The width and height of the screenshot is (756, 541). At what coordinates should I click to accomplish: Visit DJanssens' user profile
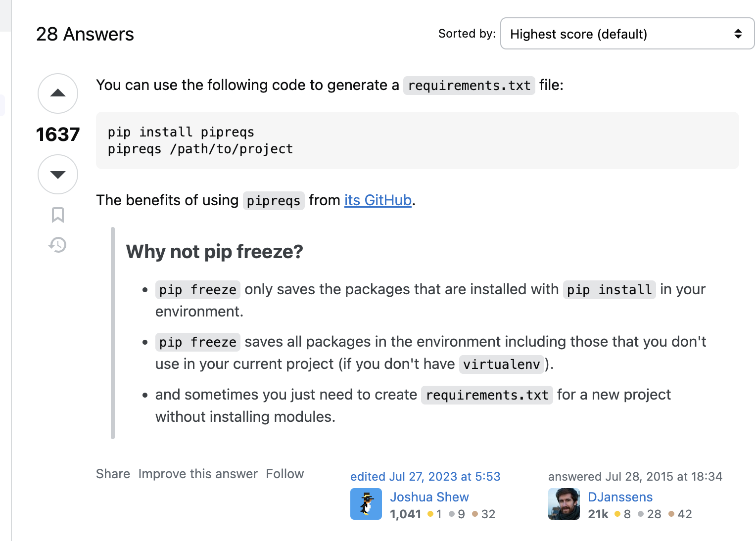pos(620,497)
